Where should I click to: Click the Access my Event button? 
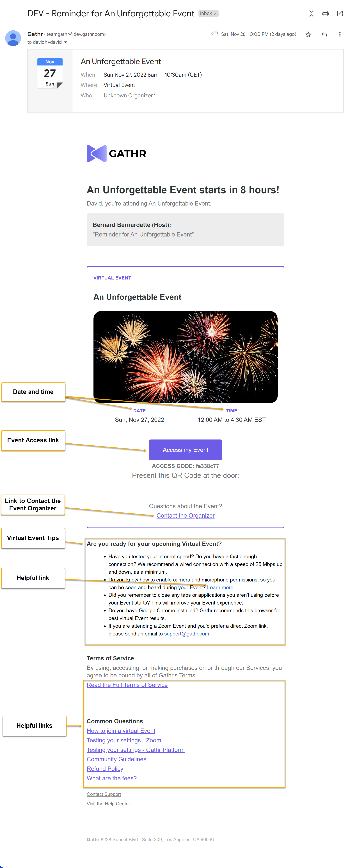click(185, 450)
